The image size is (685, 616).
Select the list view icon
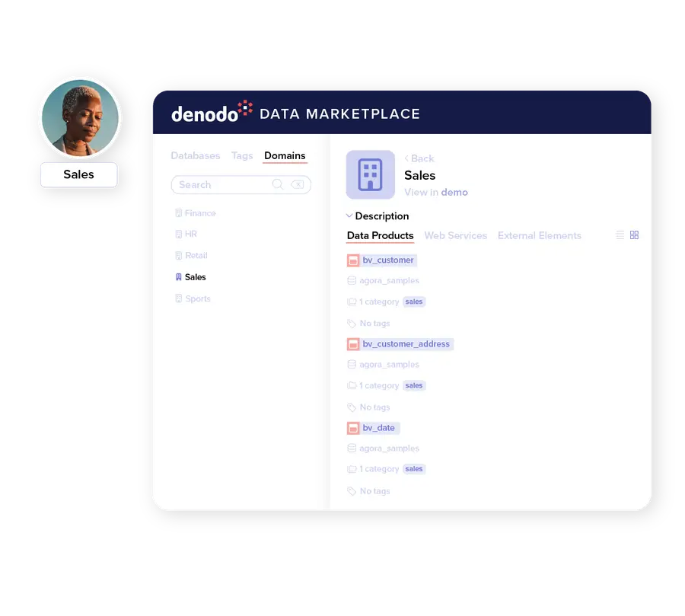(619, 235)
